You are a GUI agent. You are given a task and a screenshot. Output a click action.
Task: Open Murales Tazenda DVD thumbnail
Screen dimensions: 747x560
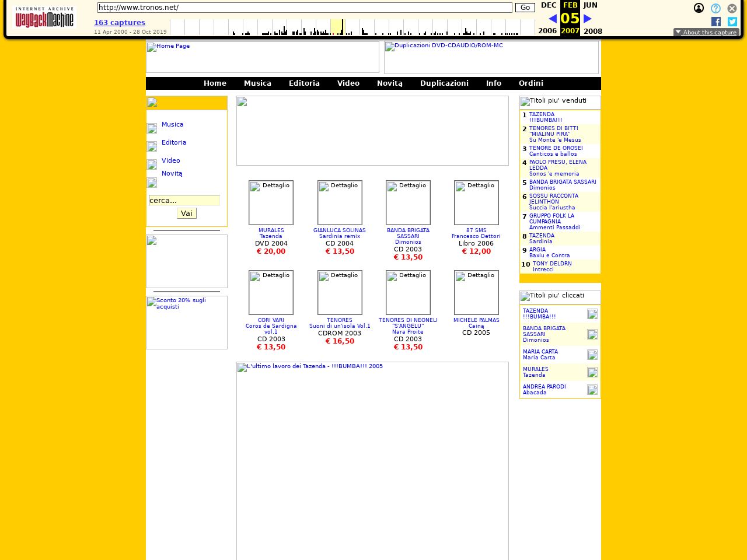(271, 202)
